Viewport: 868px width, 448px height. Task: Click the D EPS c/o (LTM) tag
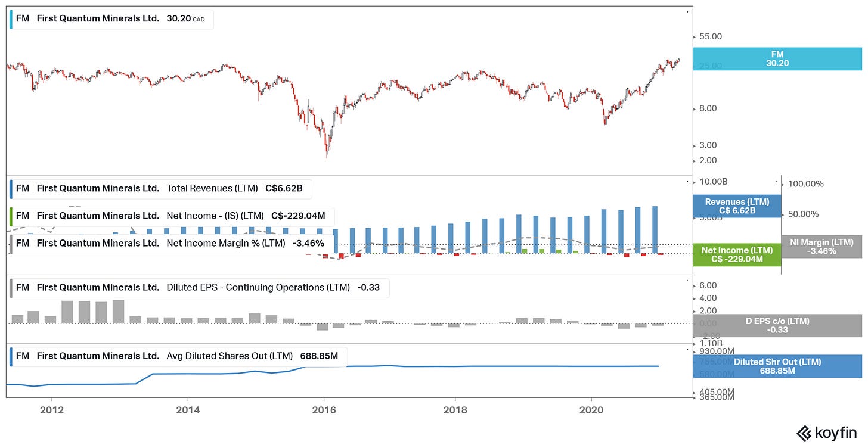[x=778, y=325]
